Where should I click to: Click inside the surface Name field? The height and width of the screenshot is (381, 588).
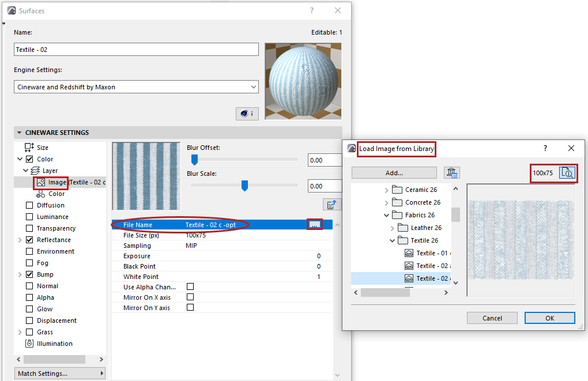pos(136,49)
